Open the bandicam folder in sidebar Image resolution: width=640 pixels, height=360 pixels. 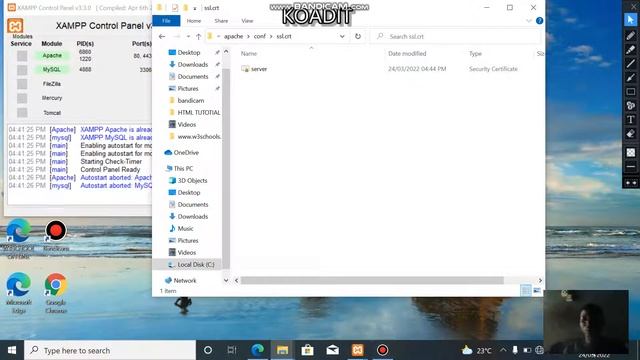191,100
